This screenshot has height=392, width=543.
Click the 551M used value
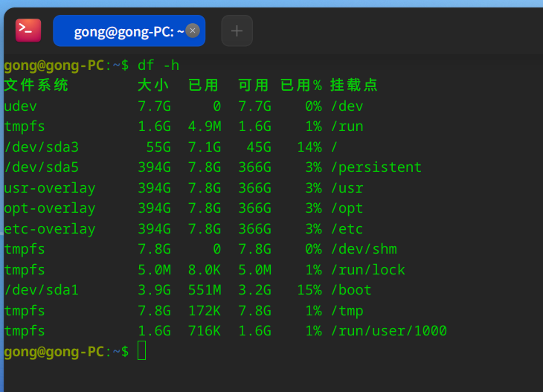tap(205, 290)
